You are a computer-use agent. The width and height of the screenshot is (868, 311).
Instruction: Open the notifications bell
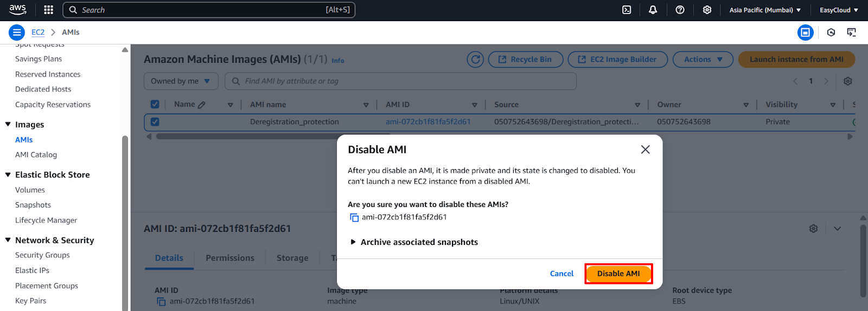tap(653, 10)
